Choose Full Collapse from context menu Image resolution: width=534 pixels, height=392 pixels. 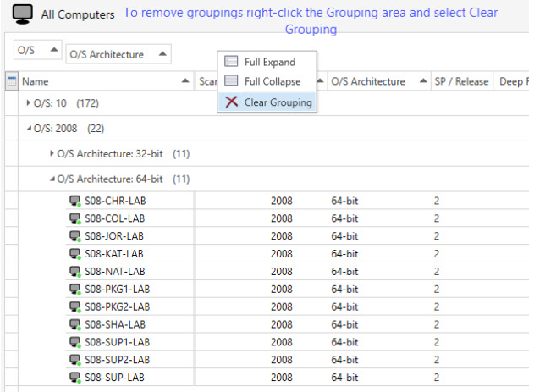tap(267, 81)
